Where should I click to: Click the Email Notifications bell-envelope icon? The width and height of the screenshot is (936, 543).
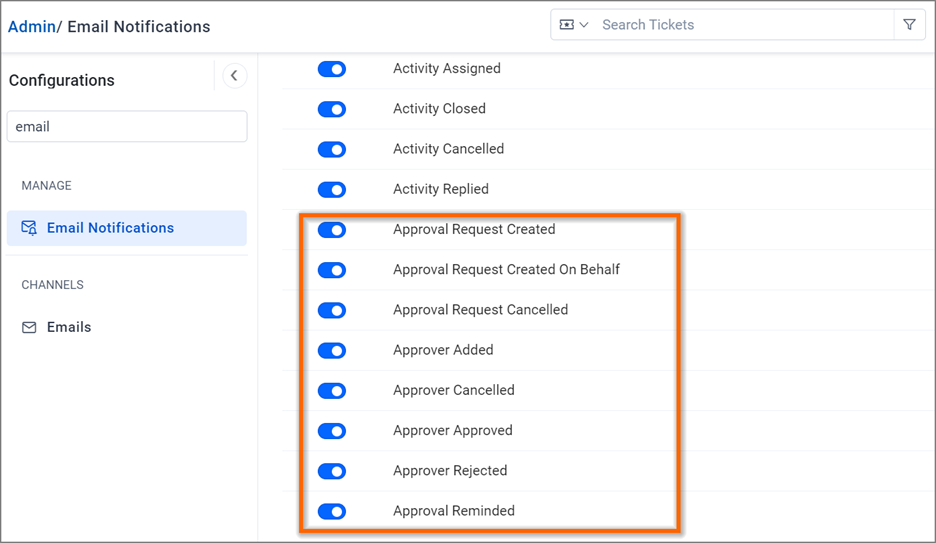29,228
